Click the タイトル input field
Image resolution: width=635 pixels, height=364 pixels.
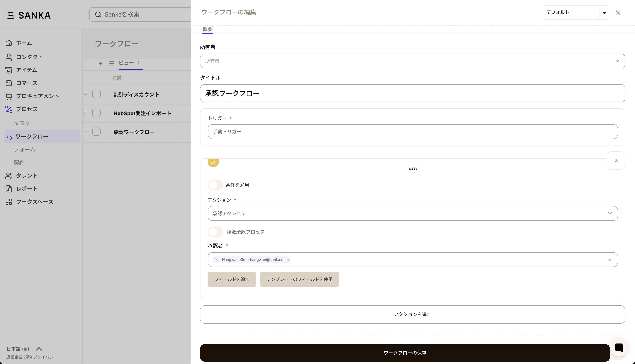[x=412, y=93]
